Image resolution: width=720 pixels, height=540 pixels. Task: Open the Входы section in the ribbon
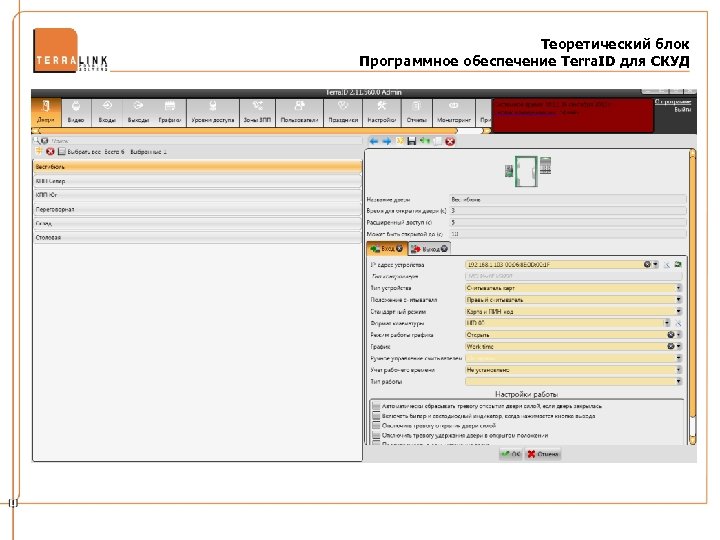tap(107, 112)
